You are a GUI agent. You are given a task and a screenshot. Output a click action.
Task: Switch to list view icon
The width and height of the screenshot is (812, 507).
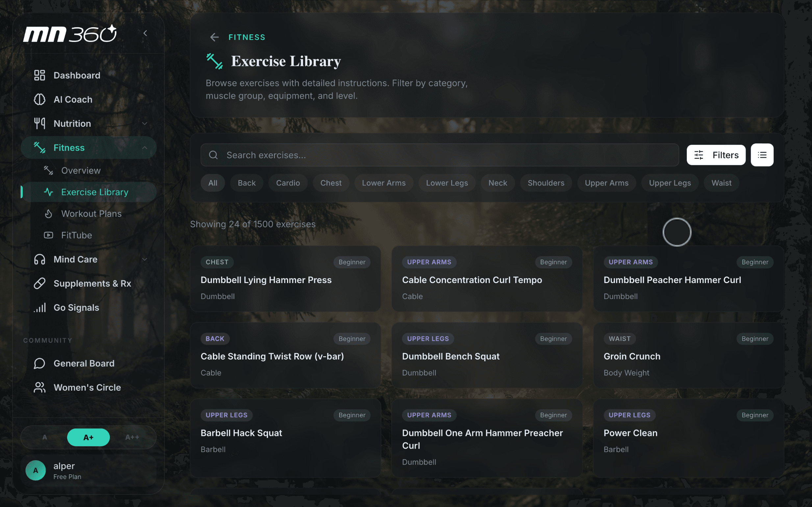[762, 155]
